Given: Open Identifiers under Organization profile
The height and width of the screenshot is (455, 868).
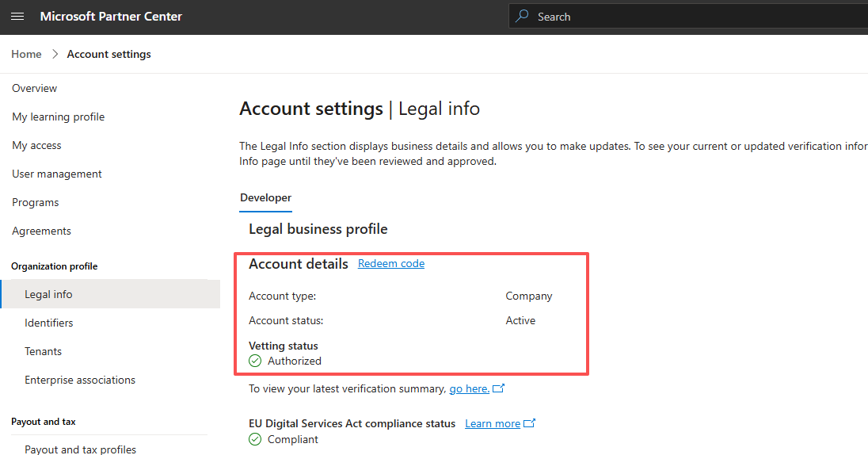Looking at the screenshot, I should pyautogui.click(x=49, y=323).
